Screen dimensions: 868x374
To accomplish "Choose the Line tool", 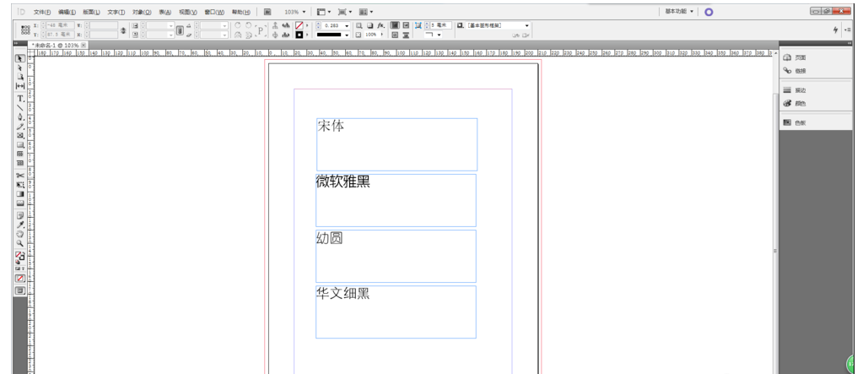I will pyautogui.click(x=20, y=108).
